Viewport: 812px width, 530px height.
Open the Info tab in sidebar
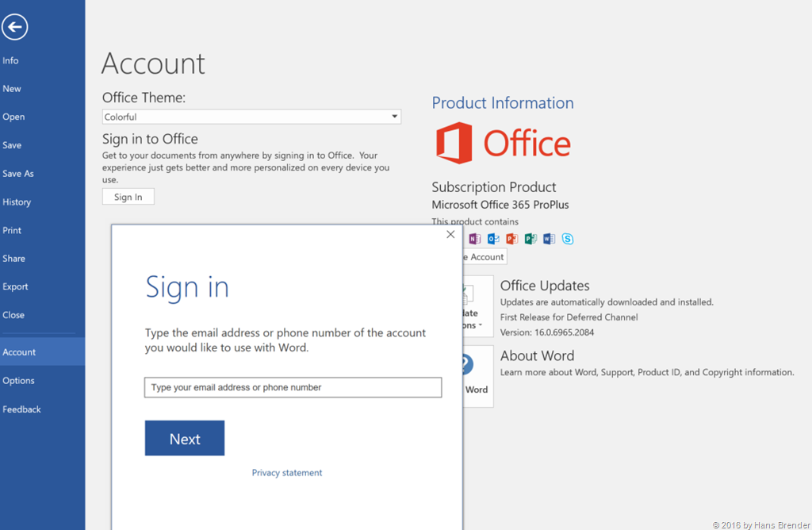(x=10, y=60)
